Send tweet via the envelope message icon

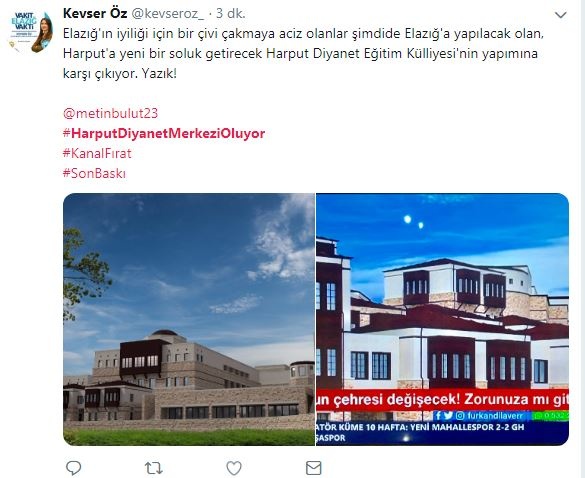pos(314,468)
